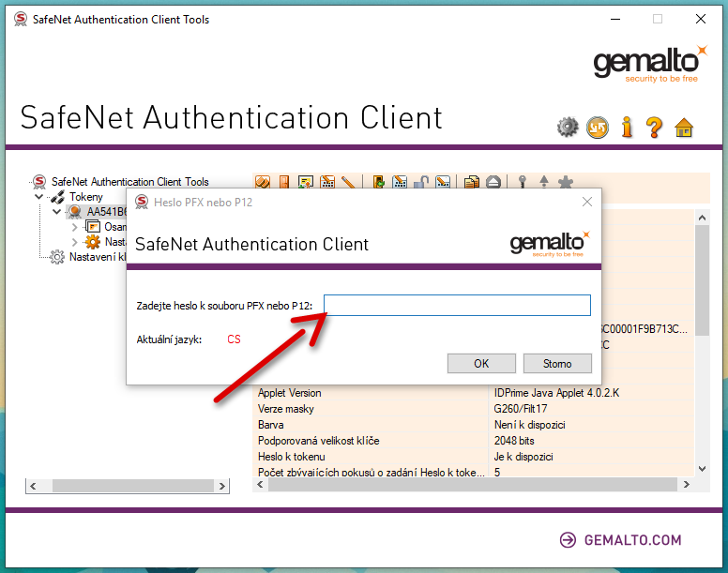This screenshot has height=573, width=728.
Task: Click right arrow of details horizontal scrollbar
Action: tap(686, 485)
